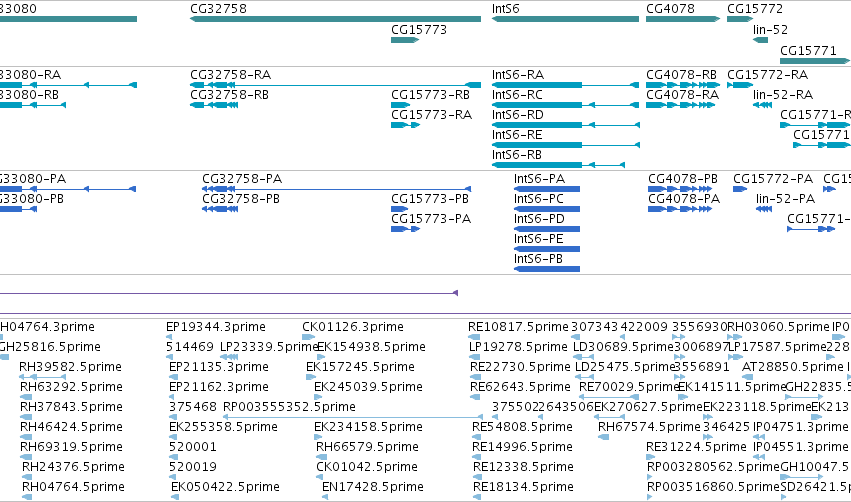This screenshot has height=502, width=851.
Task: Click the lin-52 gene glyph
Action: point(761,40)
